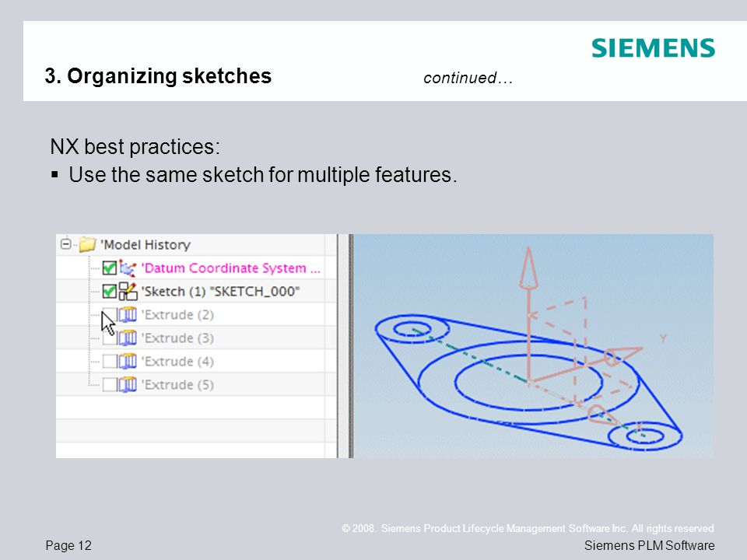Select 'Datum Coordinate System ...' row text

click(x=230, y=268)
